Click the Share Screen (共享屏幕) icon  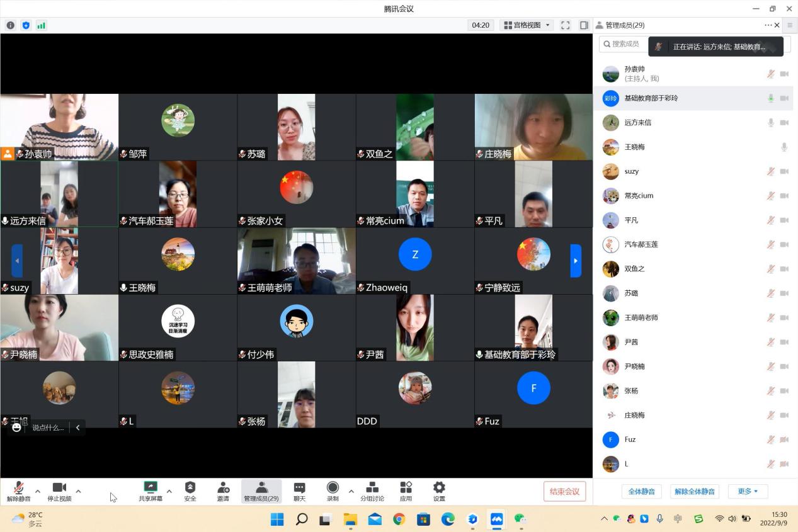151,488
